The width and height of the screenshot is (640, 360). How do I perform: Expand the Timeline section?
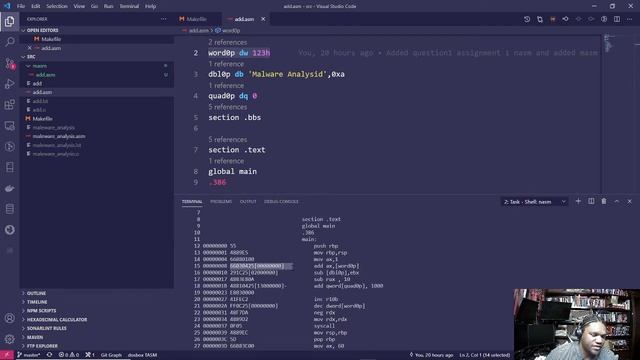point(37,302)
